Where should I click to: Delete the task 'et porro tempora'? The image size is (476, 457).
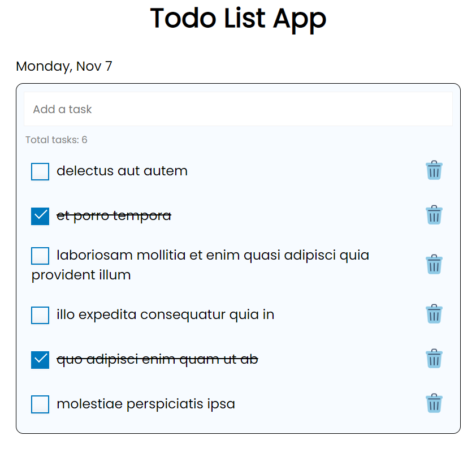(434, 215)
